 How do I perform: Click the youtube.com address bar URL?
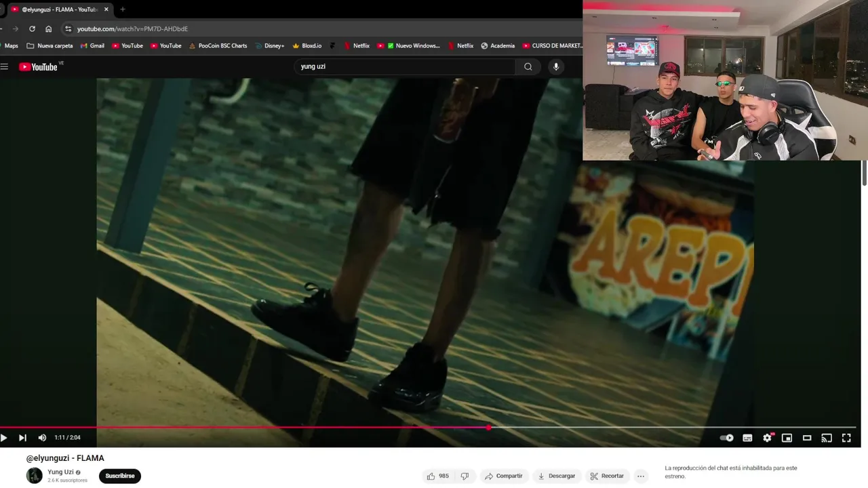pos(132,28)
